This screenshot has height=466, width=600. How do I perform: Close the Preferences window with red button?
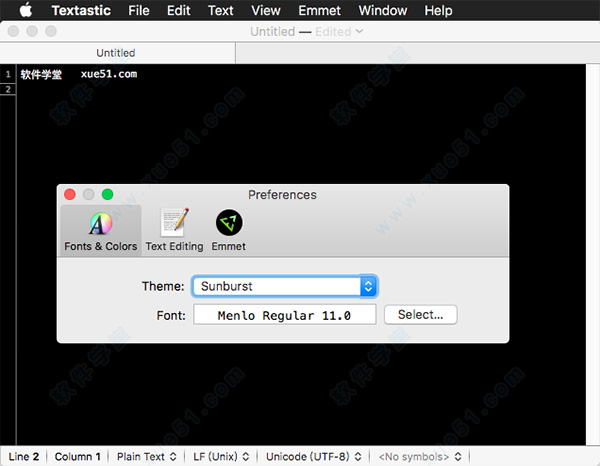70,195
